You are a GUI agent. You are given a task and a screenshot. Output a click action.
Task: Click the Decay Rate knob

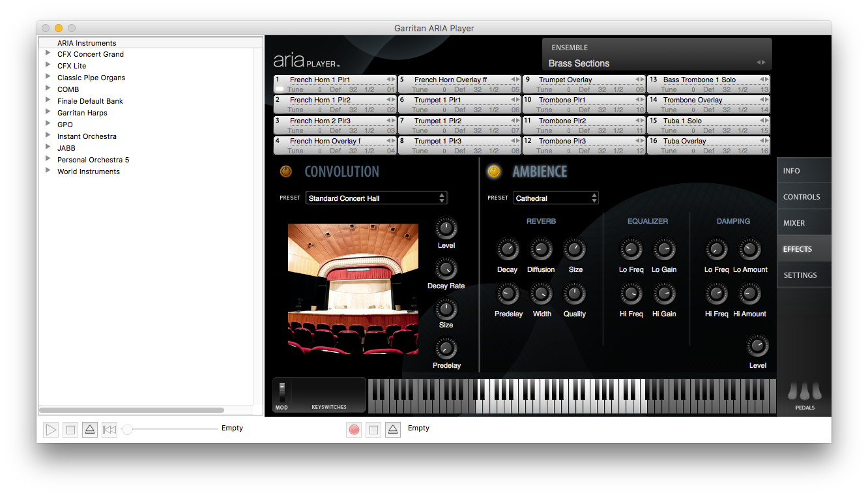click(x=446, y=269)
